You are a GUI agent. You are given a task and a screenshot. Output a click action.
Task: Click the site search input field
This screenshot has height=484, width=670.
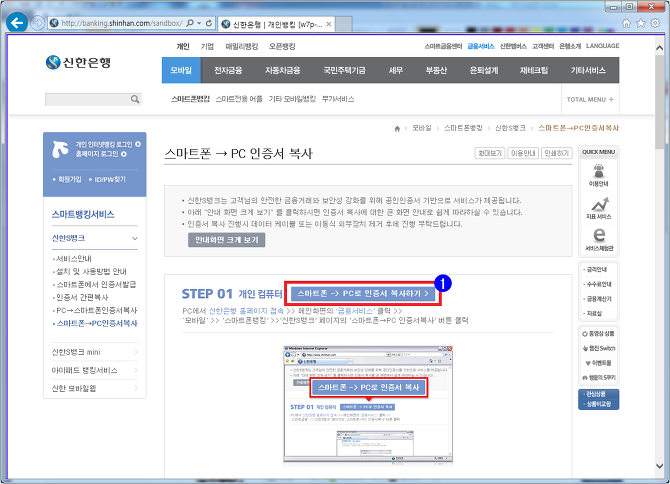click(88, 100)
